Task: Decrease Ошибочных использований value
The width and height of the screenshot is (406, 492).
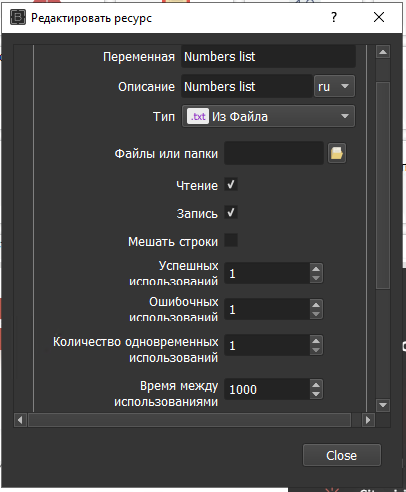Action: click(x=316, y=314)
